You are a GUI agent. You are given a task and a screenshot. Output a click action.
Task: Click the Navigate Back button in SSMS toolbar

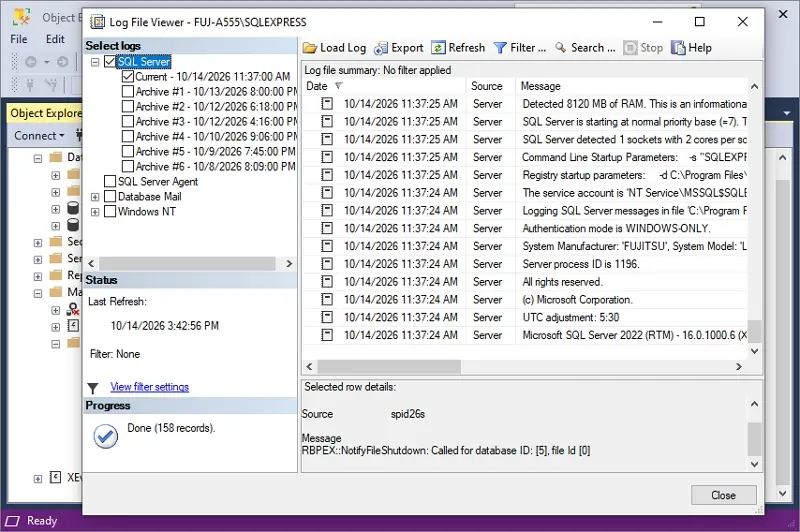tap(31, 62)
